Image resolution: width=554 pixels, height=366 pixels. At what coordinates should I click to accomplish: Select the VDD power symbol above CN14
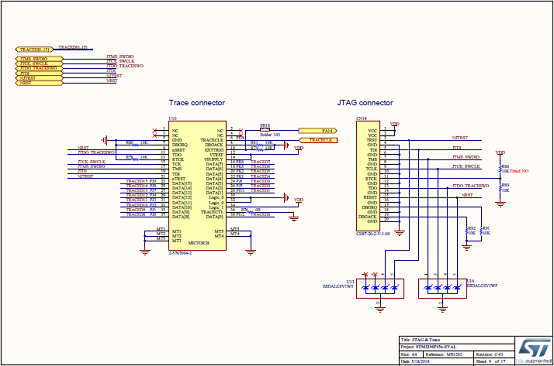(x=394, y=125)
